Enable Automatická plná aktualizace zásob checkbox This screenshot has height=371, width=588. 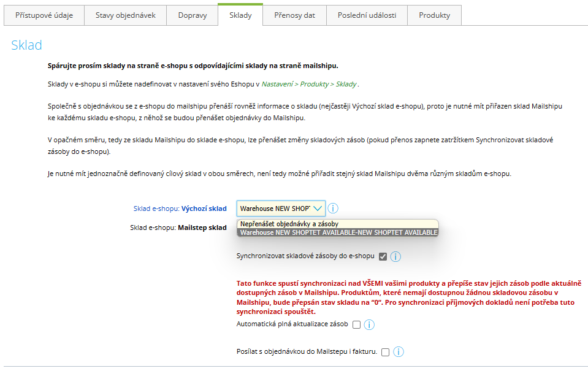356,324
